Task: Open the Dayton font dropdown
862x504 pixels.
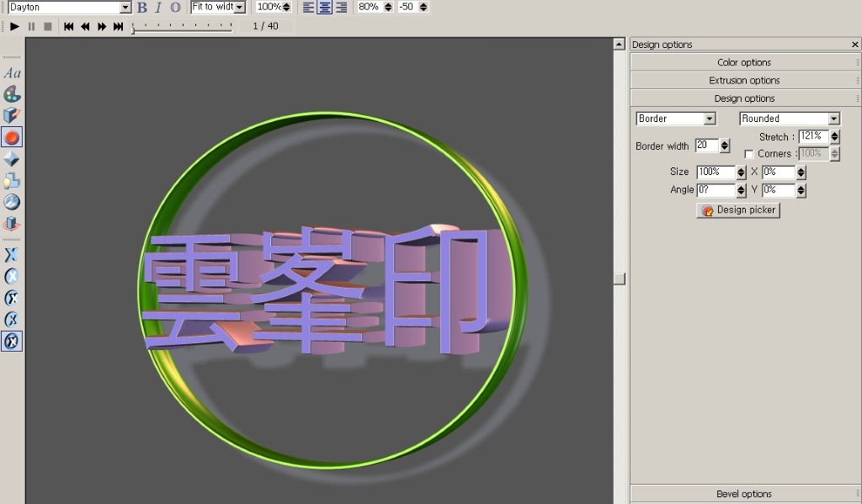Action: click(125, 8)
